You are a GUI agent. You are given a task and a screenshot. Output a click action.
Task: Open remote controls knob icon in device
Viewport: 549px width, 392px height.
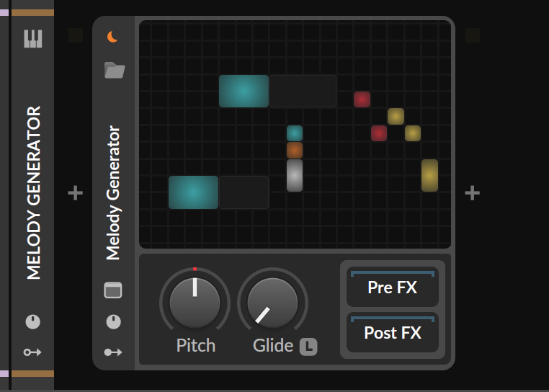pyautogui.click(x=113, y=321)
